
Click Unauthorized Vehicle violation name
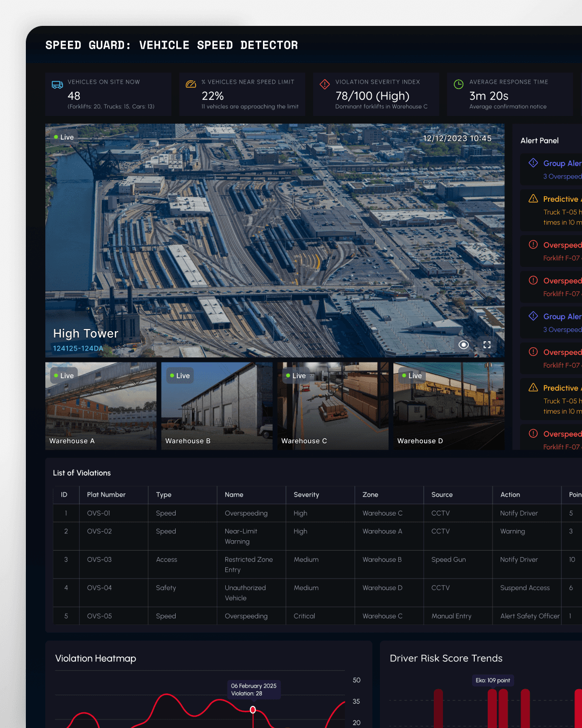click(245, 593)
